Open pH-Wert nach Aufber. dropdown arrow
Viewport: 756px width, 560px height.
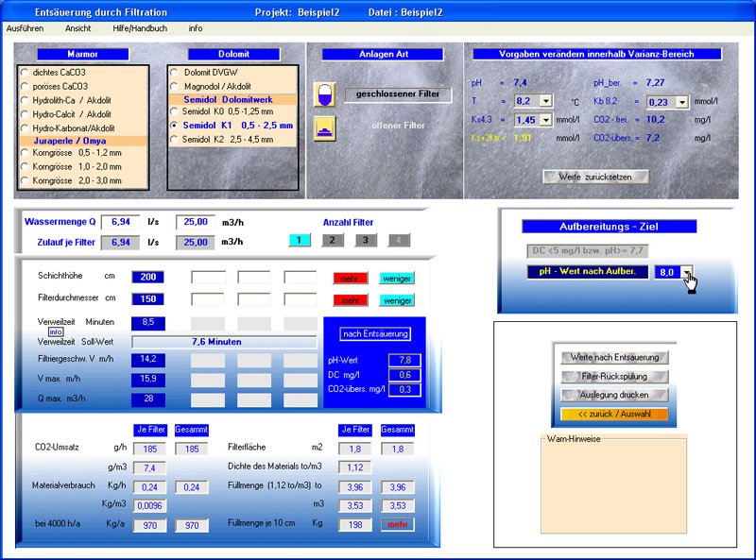(x=687, y=272)
